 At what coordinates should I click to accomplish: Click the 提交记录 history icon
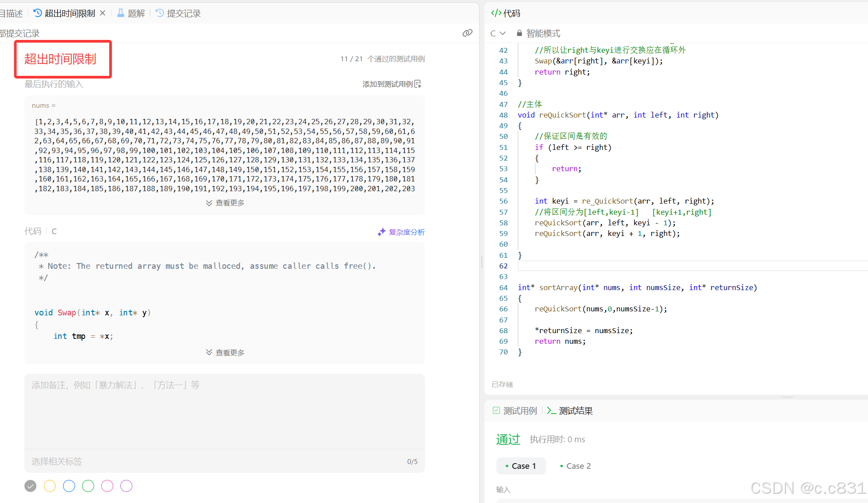point(160,13)
